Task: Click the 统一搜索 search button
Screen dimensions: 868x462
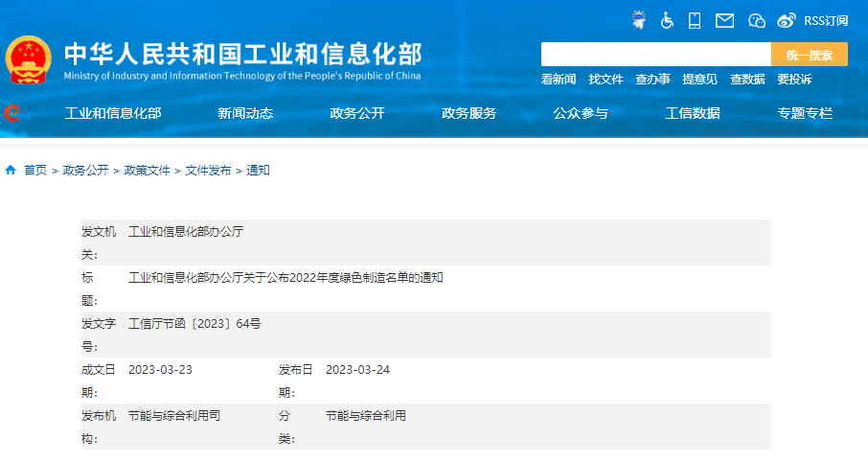Action: pyautogui.click(x=810, y=55)
